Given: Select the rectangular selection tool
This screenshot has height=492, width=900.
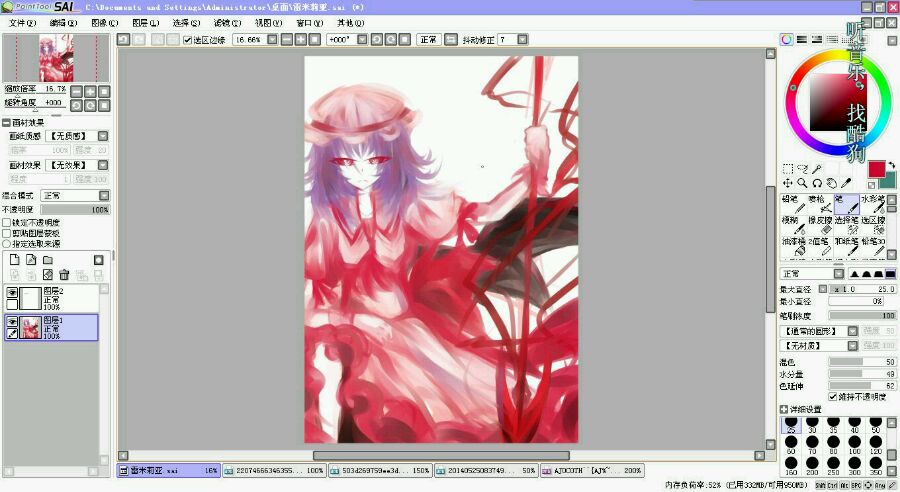Looking at the screenshot, I should click(x=788, y=169).
